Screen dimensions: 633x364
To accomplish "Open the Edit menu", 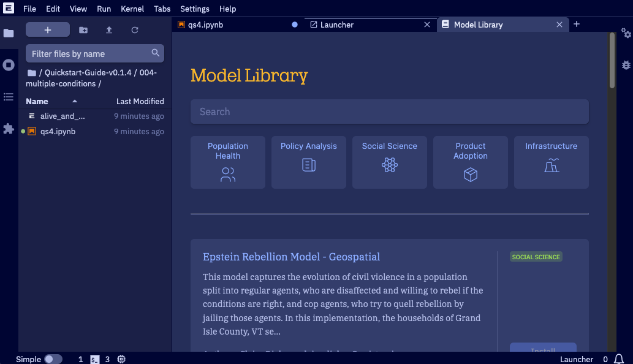I will tap(53, 9).
